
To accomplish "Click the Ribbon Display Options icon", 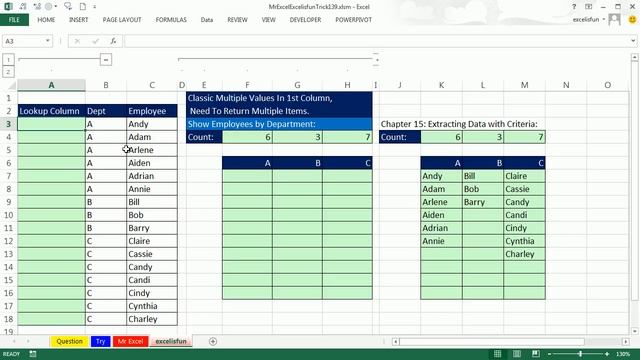I will (x=589, y=7).
